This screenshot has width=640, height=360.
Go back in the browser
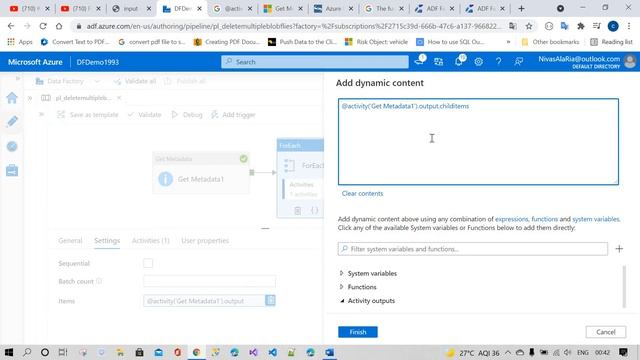pos(11,26)
